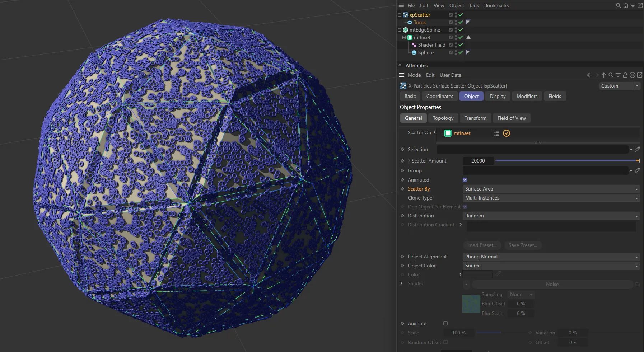Open search in the Attributes manager toolbar

(610, 75)
